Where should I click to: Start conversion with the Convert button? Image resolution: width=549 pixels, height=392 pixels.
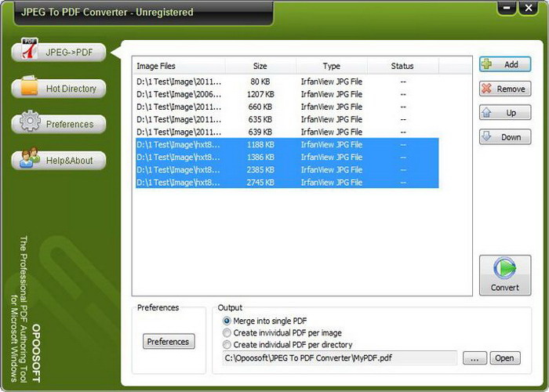(505, 275)
